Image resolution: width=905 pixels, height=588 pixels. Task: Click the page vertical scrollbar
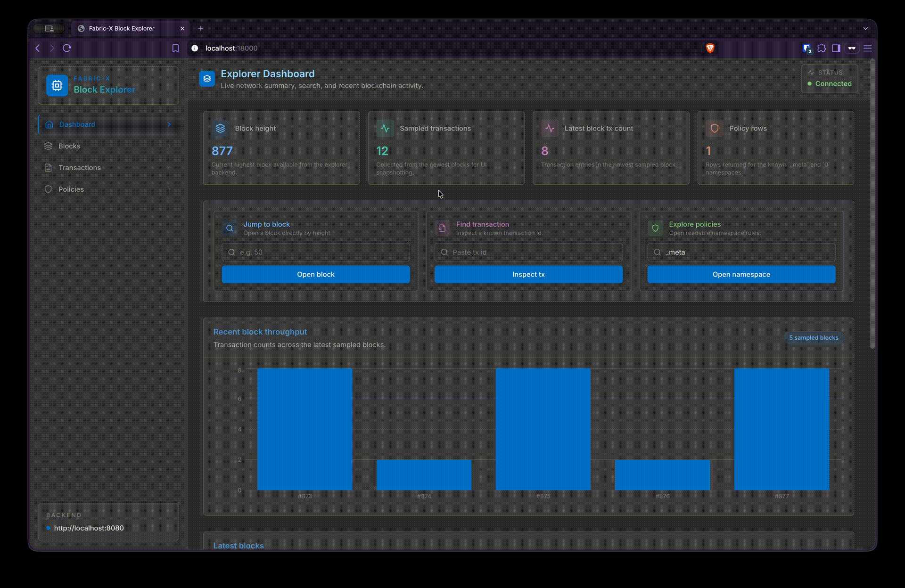click(872, 204)
